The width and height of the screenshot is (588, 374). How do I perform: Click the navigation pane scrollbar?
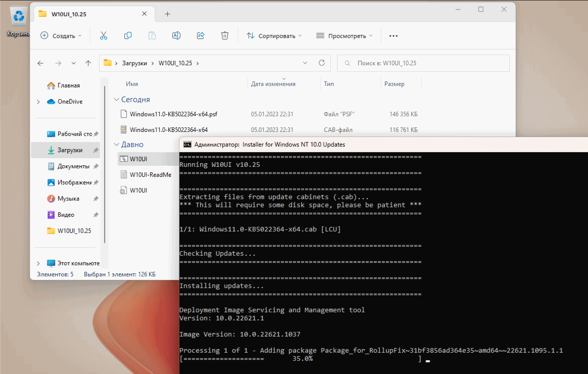(105, 163)
